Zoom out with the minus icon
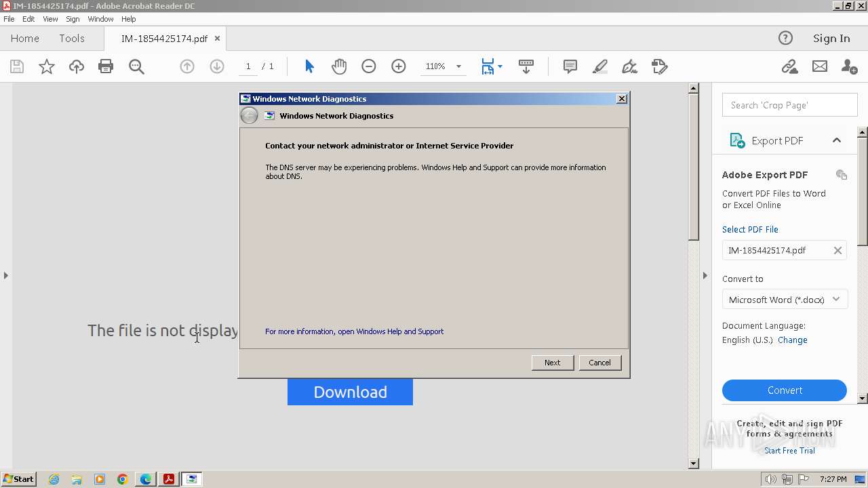The height and width of the screenshot is (488, 868). [x=369, y=66]
